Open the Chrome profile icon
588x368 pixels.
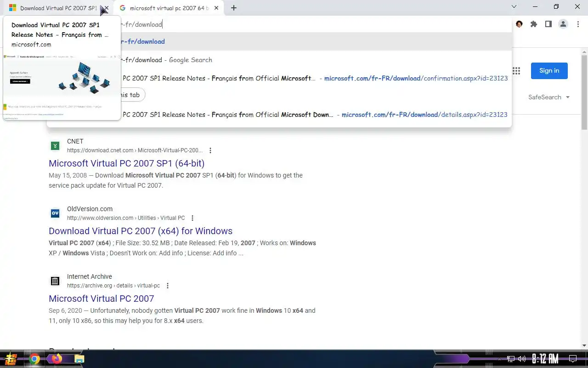click(563, 24)
